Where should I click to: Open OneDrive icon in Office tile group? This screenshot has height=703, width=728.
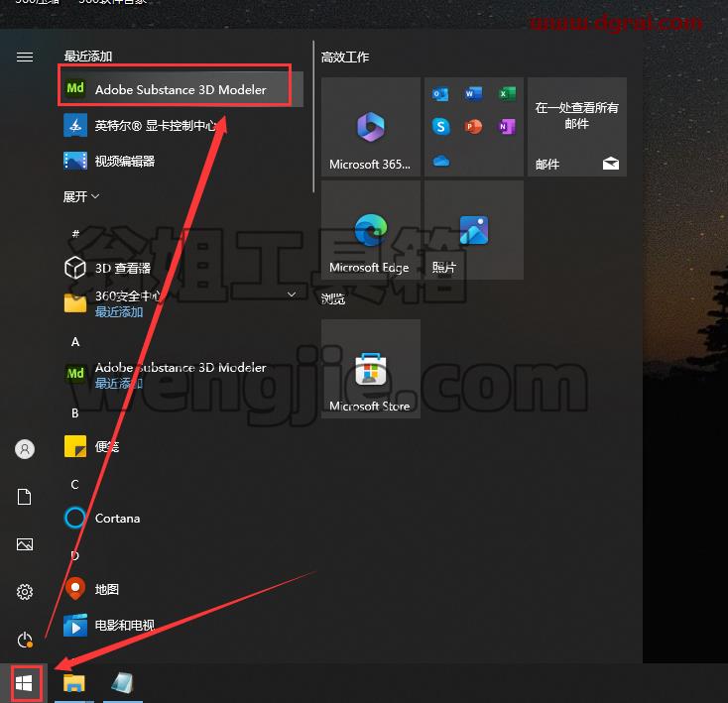point(440,161)
